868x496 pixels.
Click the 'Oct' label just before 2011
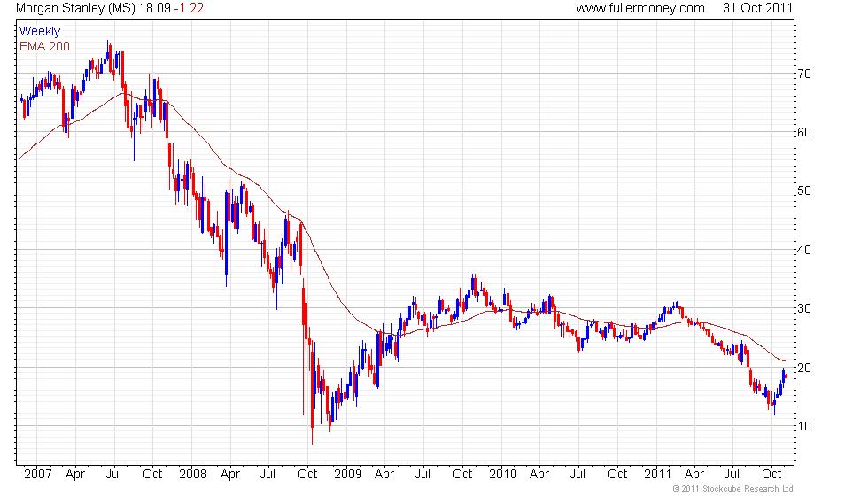click(617, 475)
